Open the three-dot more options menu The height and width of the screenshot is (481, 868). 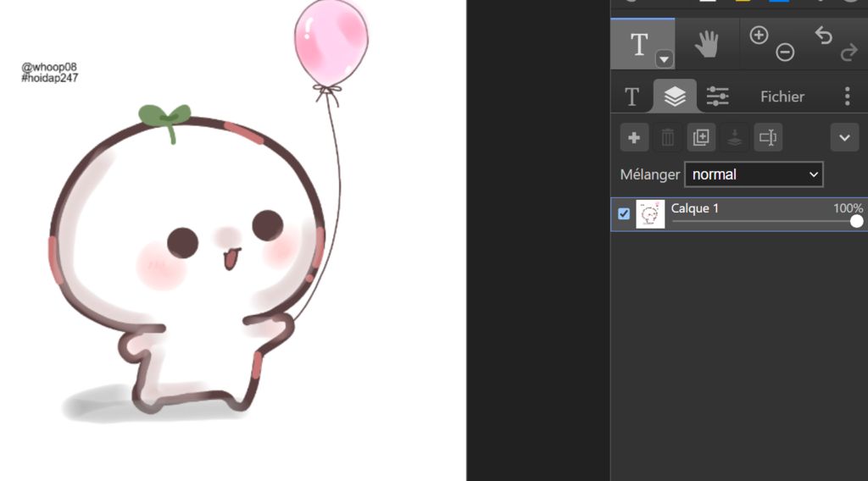847,97
